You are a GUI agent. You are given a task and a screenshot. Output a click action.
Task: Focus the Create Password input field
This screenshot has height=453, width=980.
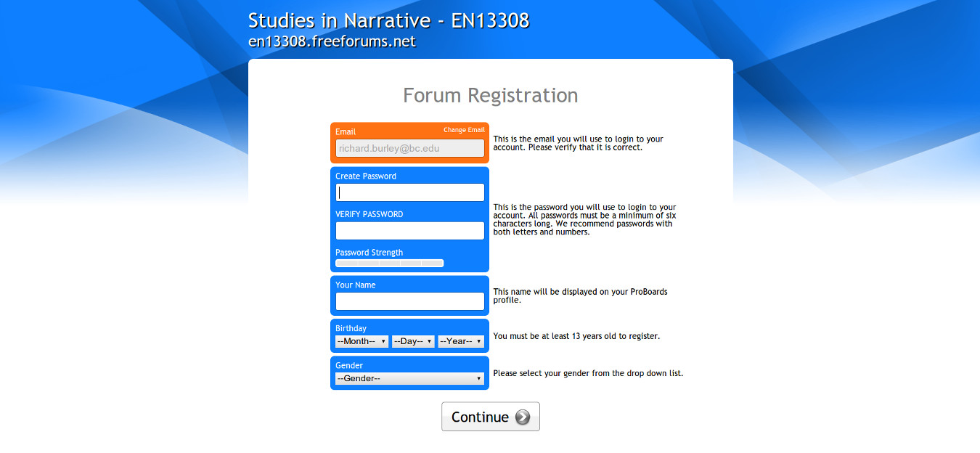pos(409,192)
